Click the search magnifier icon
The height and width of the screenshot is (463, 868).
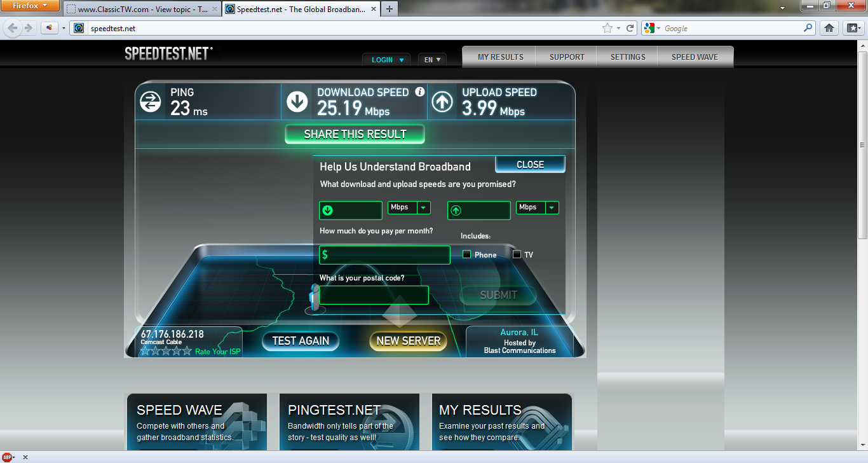(808, 28)
